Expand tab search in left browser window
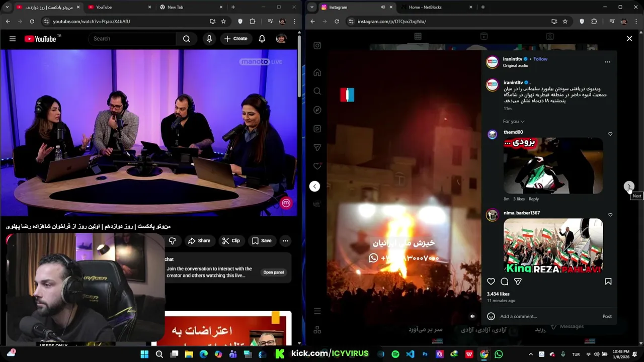 click(x=7, y=7)
